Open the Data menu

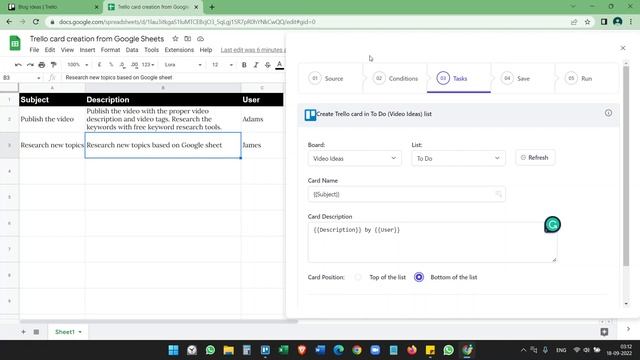(132, 50)
